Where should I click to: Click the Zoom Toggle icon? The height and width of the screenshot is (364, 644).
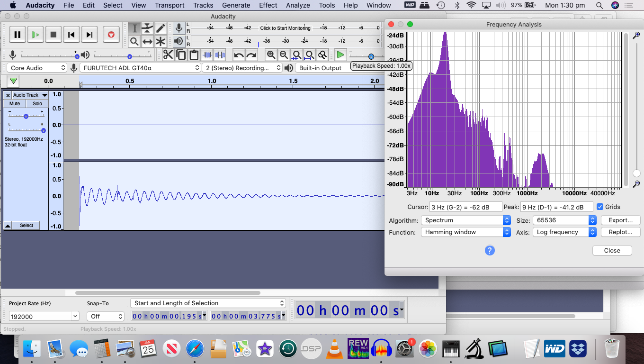(x=322, y=55)
